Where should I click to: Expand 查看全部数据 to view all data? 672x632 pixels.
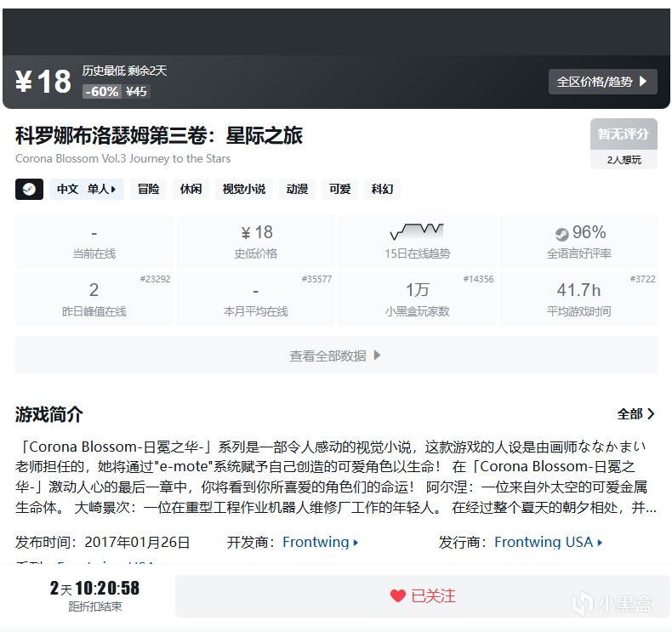pos(336,356)
